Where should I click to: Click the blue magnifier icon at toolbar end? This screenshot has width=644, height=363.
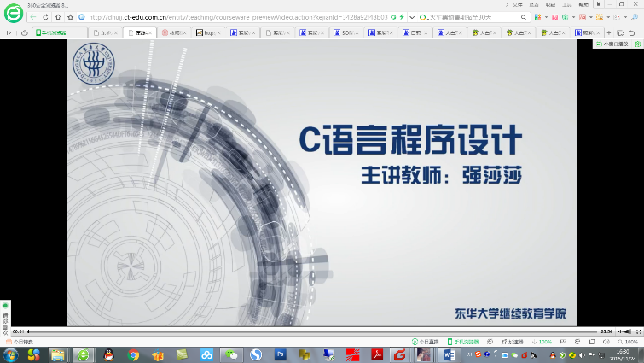(x=635, y=17)
